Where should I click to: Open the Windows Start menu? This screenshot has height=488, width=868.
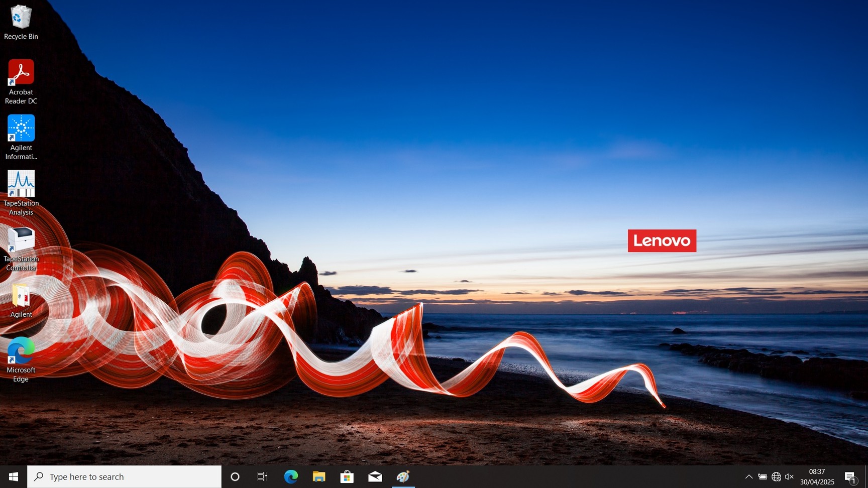click(x=14, y=476)
